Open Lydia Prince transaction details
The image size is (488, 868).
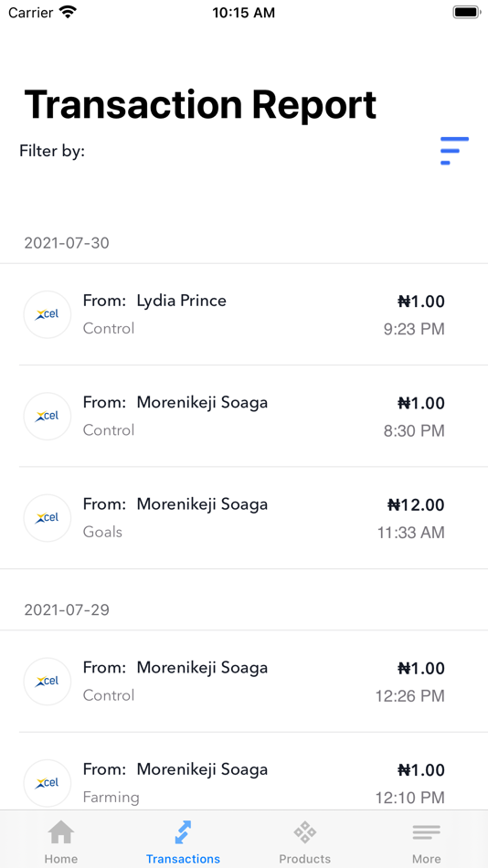click(244, 314)
